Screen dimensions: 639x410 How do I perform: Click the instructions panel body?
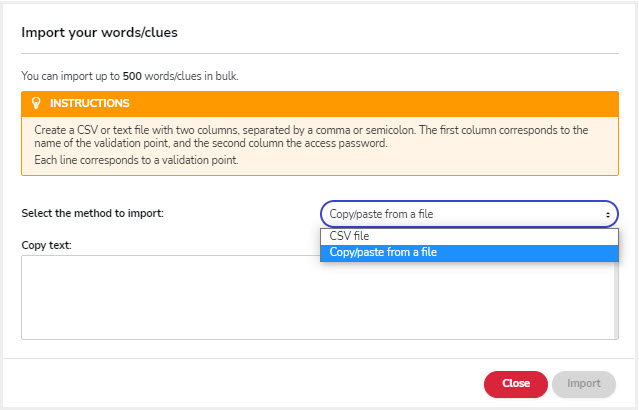(x=320, y=146)
